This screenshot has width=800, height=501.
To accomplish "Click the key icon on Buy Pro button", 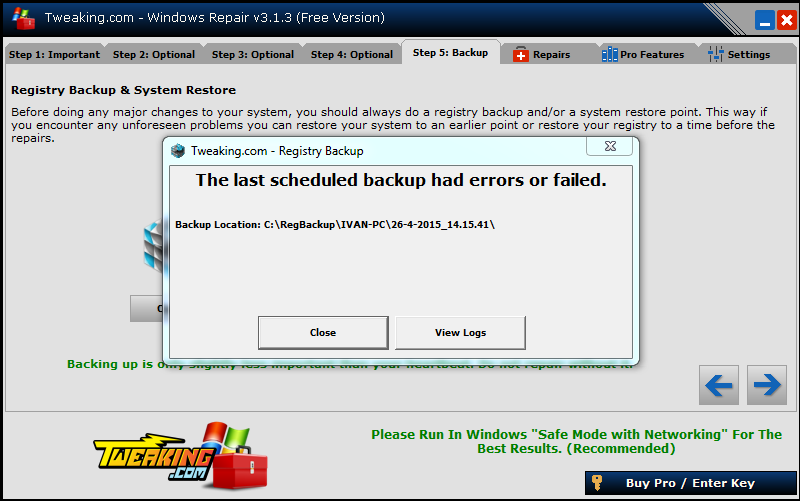I will pyautogui.click(x=596, y=483).
